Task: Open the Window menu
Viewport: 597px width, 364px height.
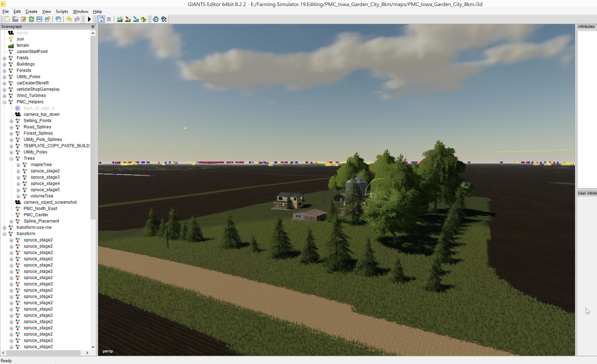Action: [x=80, y=11]
